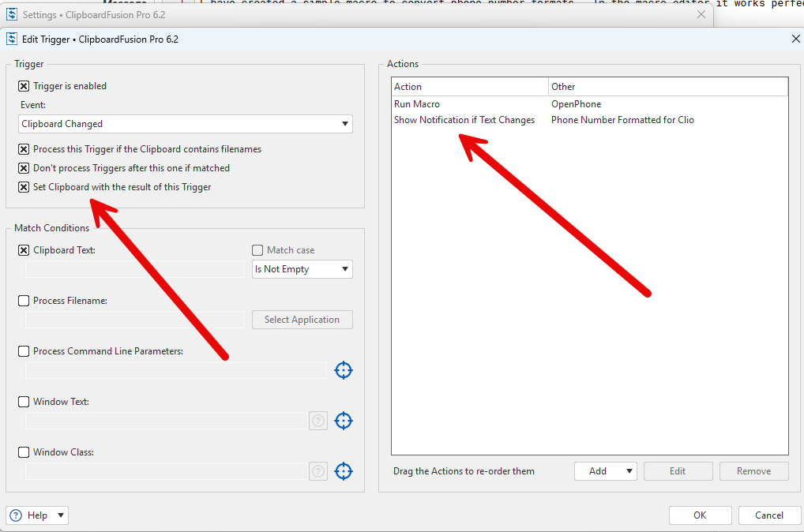Viewport: 804px width, 532px height.
Task: Click ClipboardFusion icon in Edit Trigger title bar
Action: pos(12,39)
